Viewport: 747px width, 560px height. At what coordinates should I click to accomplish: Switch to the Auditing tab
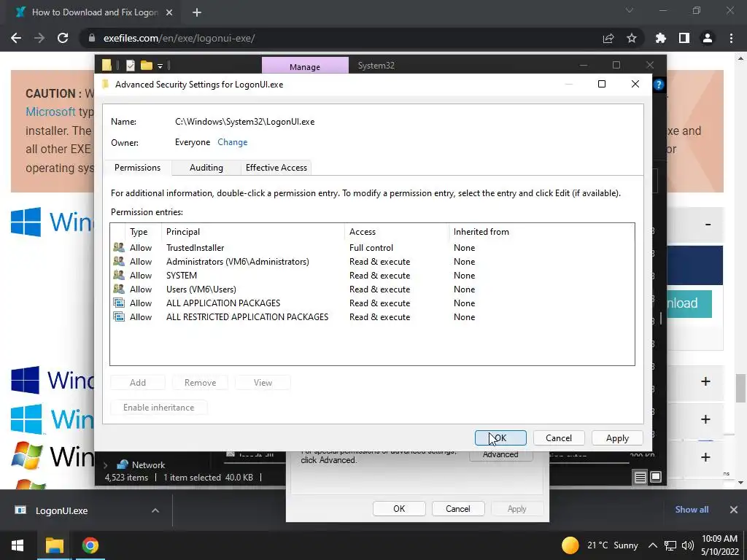(206, 168)
